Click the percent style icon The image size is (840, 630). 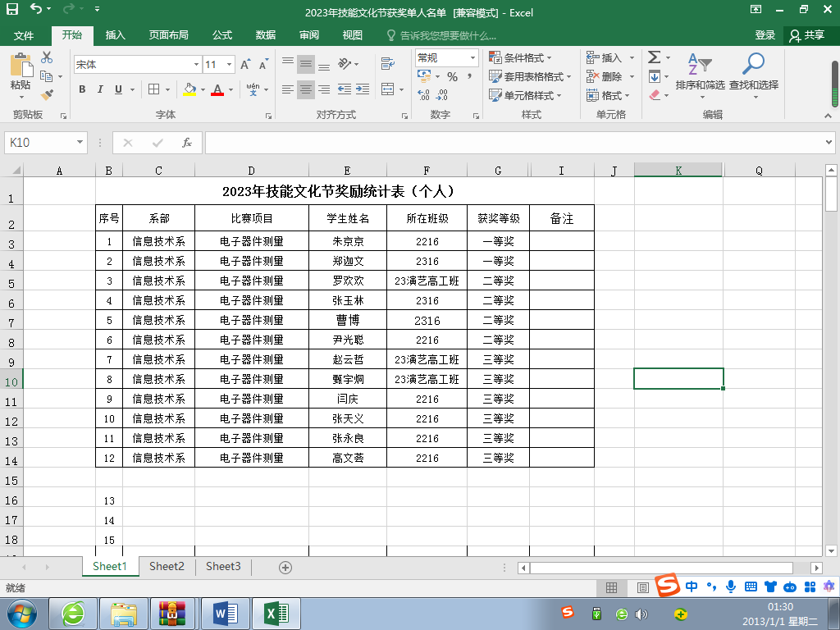click(452, 76)
